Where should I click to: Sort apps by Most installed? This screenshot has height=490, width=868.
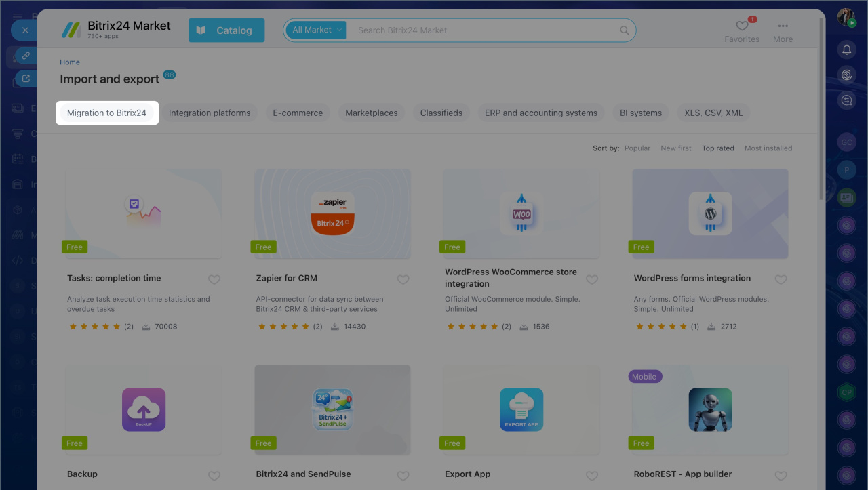click(x=768, y=148)
